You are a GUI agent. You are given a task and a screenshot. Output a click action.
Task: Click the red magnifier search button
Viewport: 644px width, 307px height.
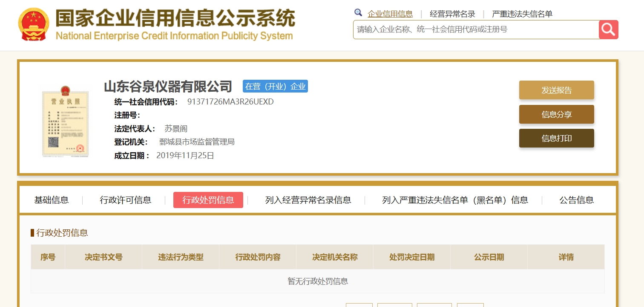click(608, 29)
